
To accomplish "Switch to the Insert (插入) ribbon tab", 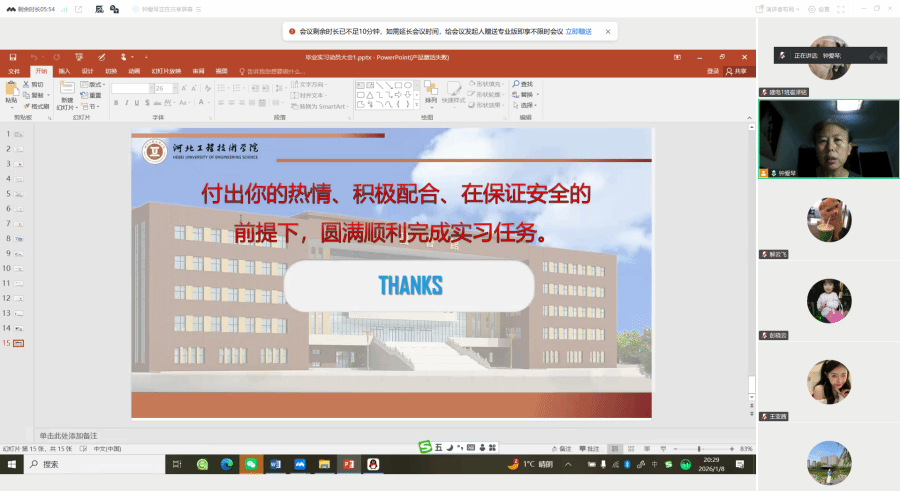I will point(64,71).
